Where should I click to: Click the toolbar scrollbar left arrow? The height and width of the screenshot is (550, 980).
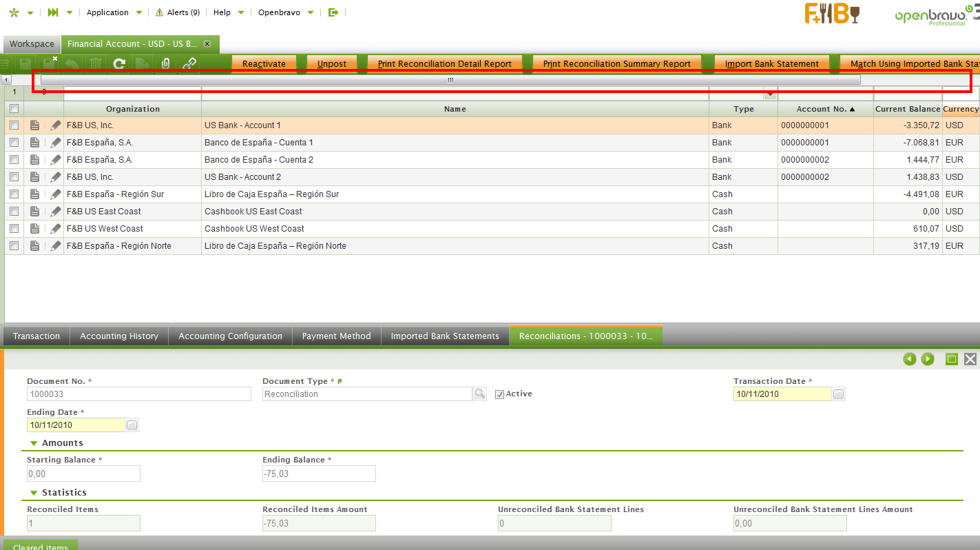6,80
